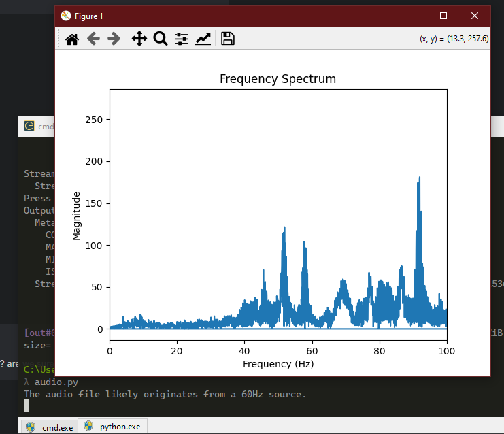Go back to previous view using left arrow
The image size is (504, 434).
click(x=93, y=39)
